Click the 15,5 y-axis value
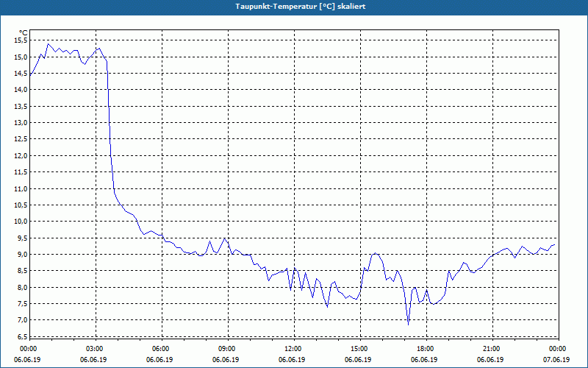Image resolution: width=588 pixels, height=368 pixels. (x=20, y=40)
